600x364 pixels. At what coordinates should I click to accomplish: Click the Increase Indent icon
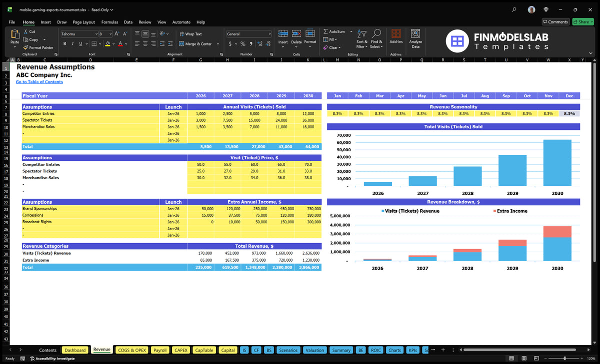[170, 44]
